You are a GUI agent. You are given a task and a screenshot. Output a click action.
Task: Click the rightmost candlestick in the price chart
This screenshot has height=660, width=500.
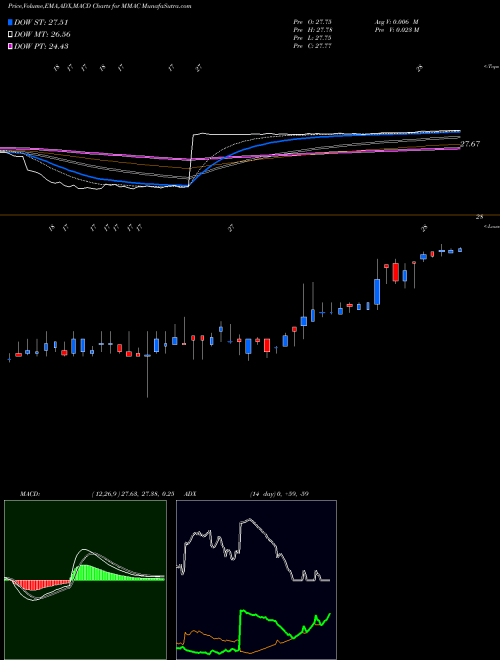[x=460, y=250]
